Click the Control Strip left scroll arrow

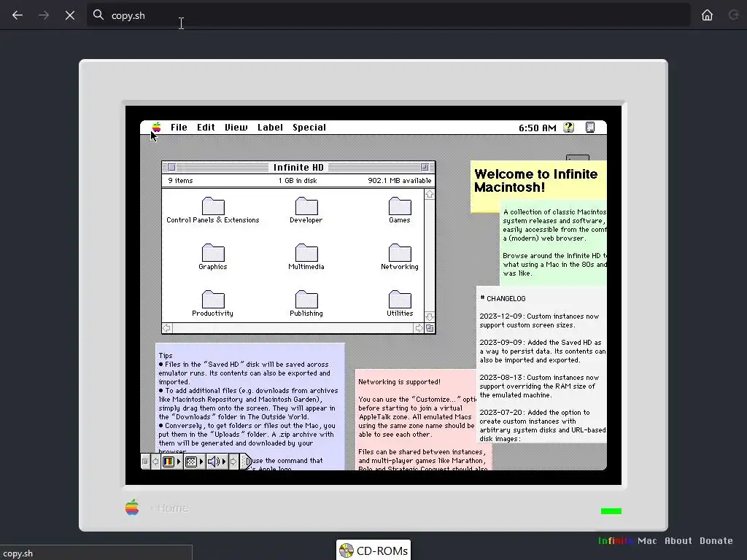click(155, 462)
